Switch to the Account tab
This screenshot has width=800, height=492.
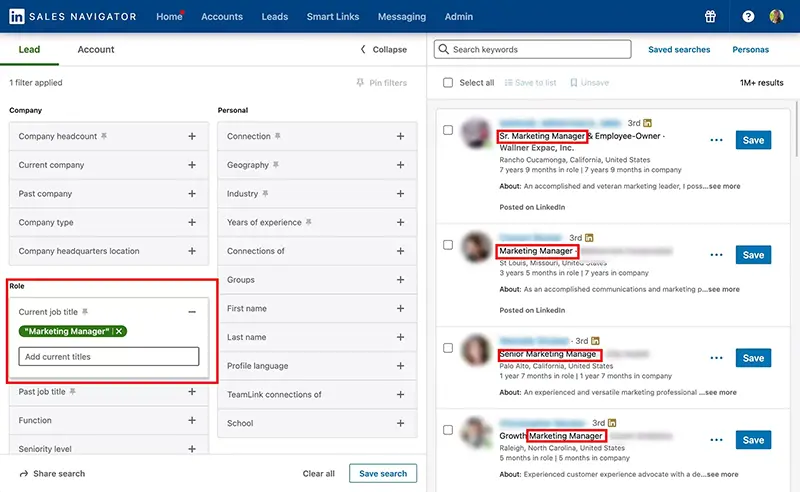(x=96, y=50)
